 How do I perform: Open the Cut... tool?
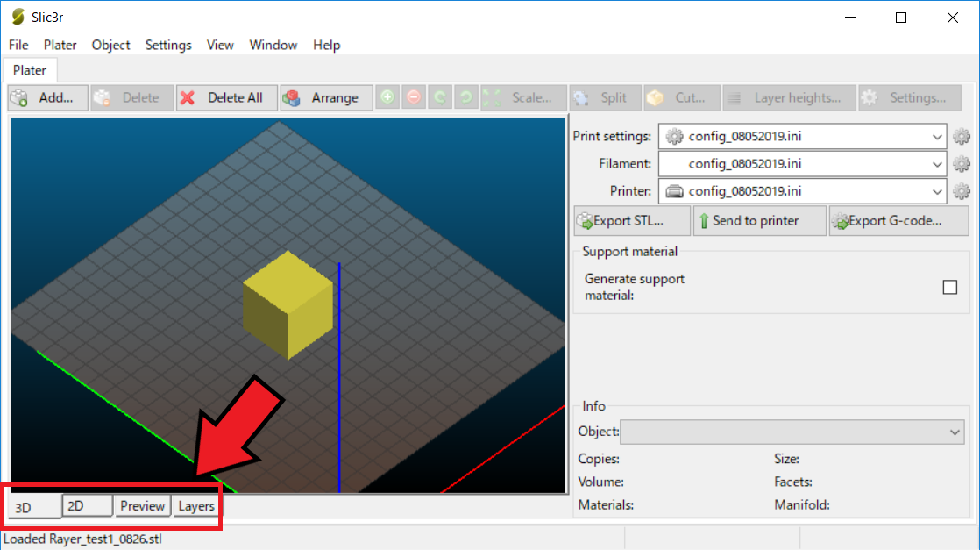[682, 97]
